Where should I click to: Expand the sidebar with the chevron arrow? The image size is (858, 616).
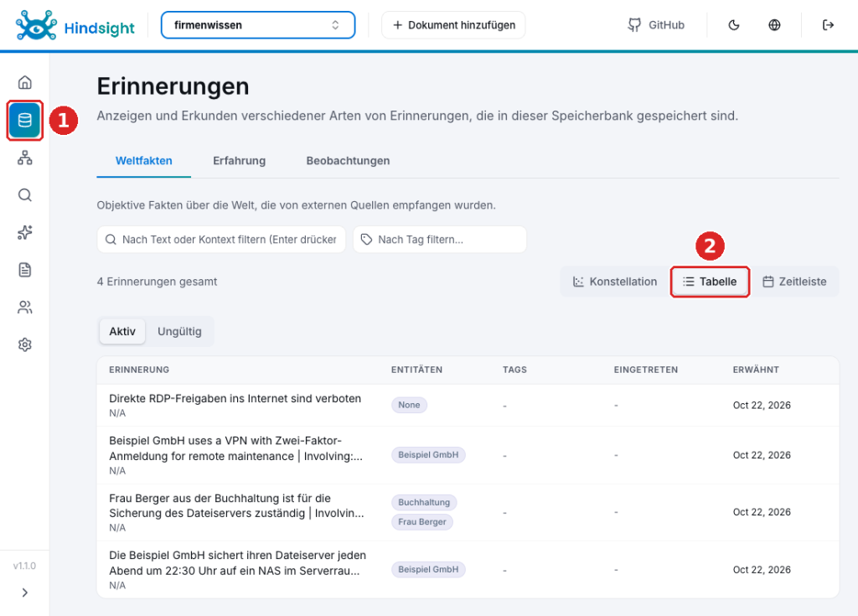24,593
